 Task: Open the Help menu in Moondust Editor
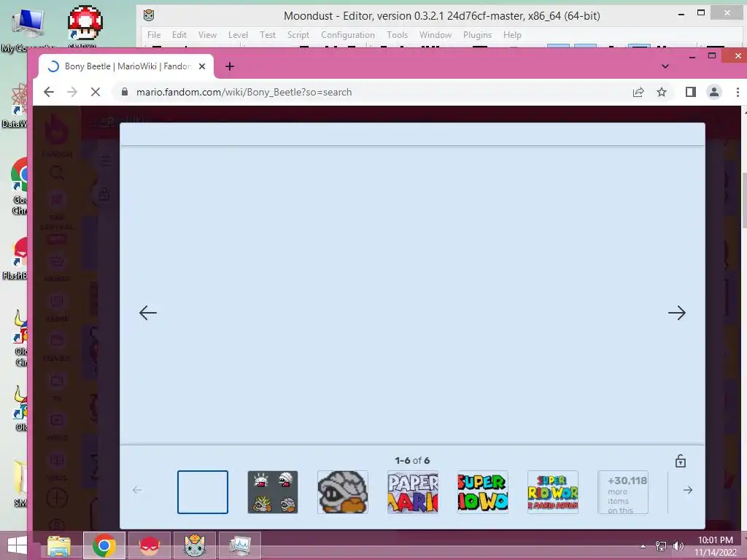pyautogui.click(x=512, y=35)
